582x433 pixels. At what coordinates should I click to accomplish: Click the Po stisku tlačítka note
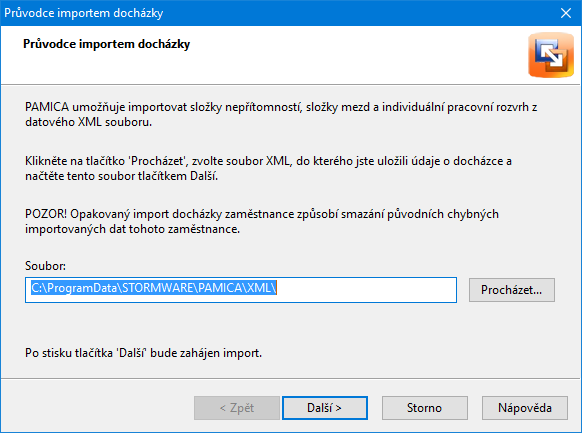tap(143, 353)
